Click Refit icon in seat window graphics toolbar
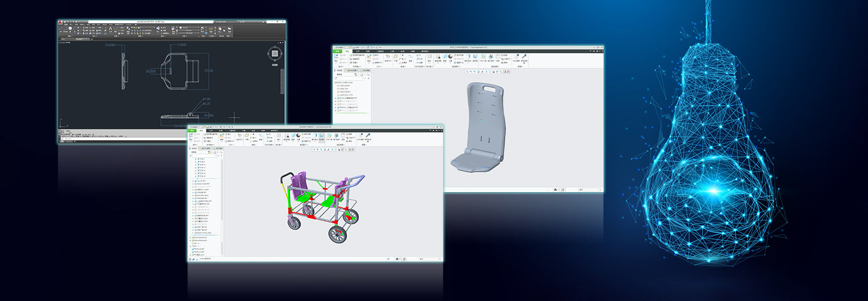Image resolution: width=868 pixels, height=301 pixels. 468,72
